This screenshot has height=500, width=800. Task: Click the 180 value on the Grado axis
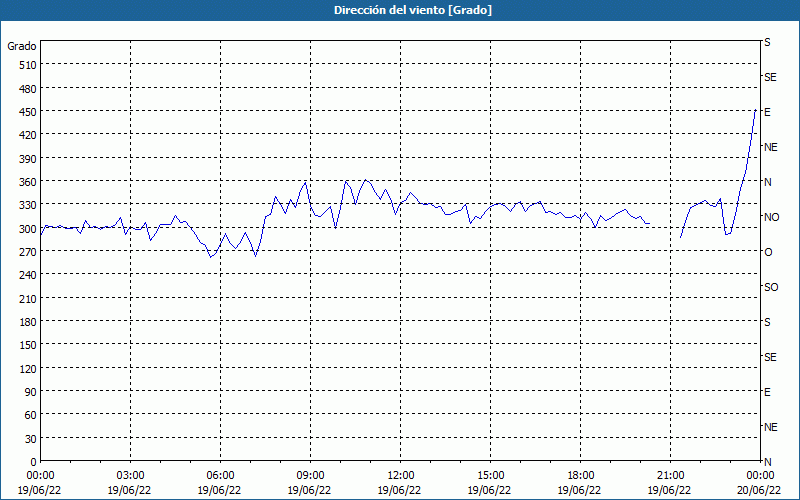click(28, 321)
